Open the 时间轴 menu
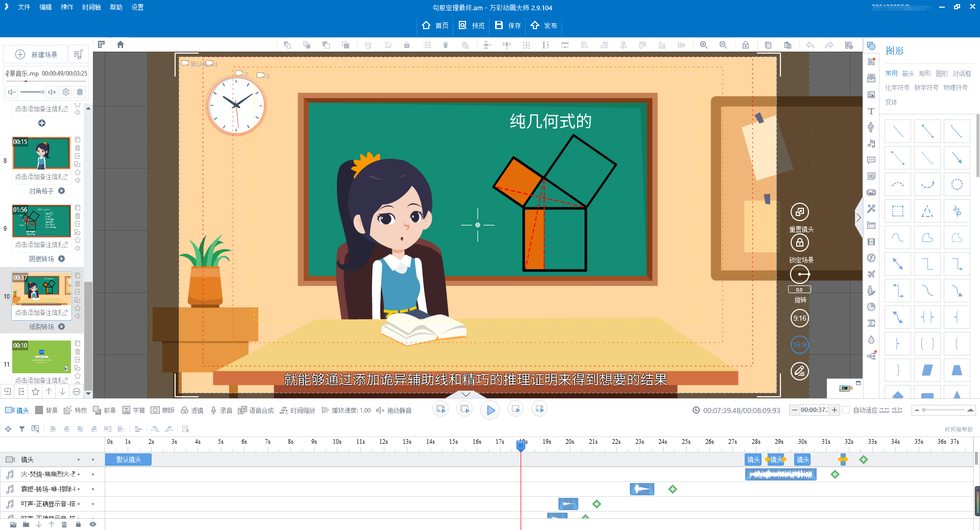The image size is (980, 530). pyautogui.click(x=91, y=7)
